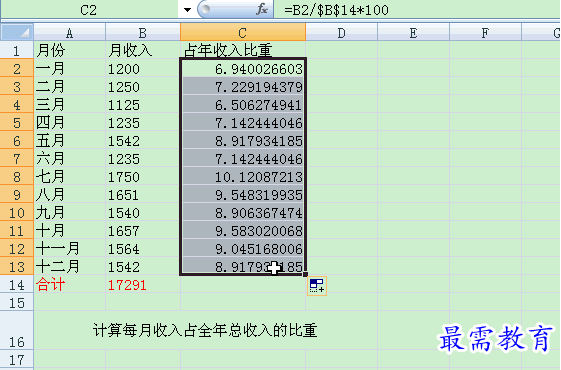Click the 七月 cell
The width and height of the screenshot is (561, 370).
point(70,177)
